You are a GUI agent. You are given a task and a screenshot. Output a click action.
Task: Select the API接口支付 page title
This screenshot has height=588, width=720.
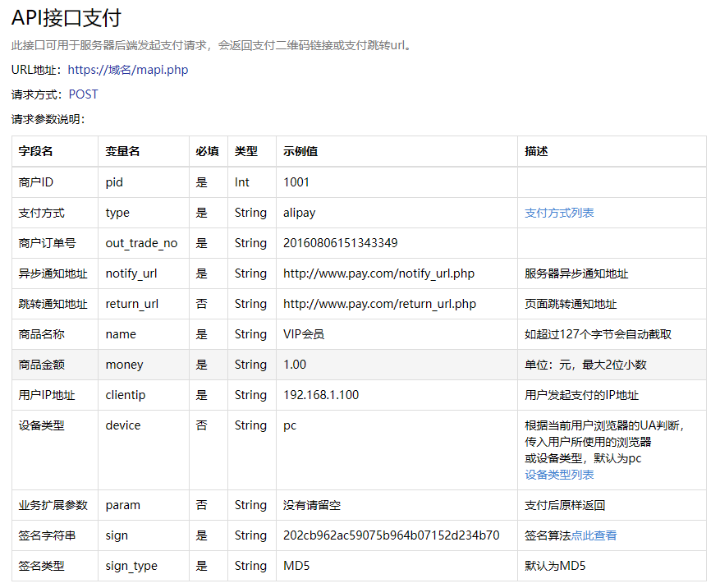tap(66, 18)
